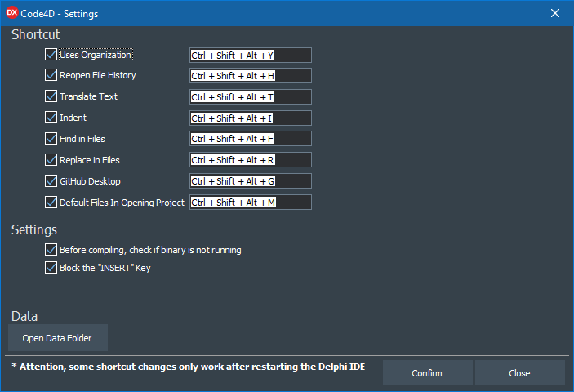
Task: Focus the Ctrl + Shift + Alt + Y field
Action: coord(251,56)
